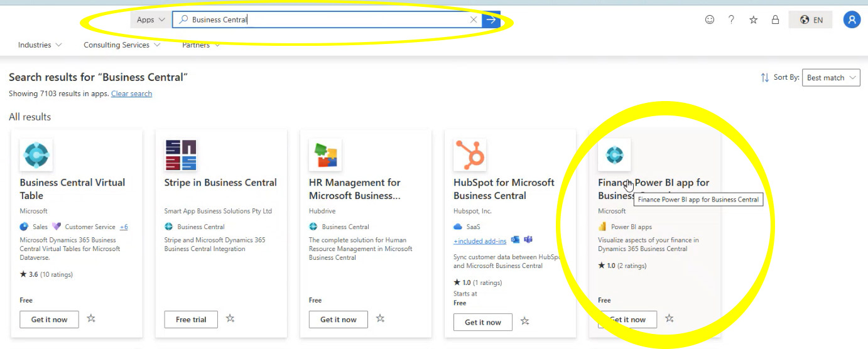Screen dimensions: 868x349
Task: Open the Finance Power BI app logo
Action: coord(614,154)
